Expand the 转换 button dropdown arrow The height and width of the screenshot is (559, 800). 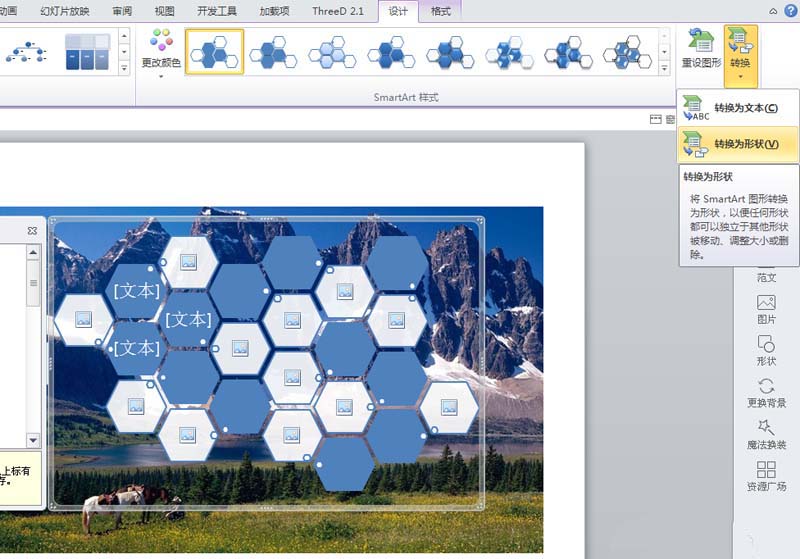(x=740, y=77)
